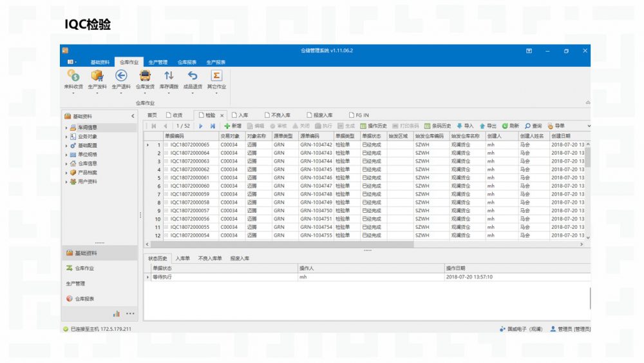Expand the 车间信息 tree node
The width and height of the screenshot is (644, 363).
(x=66, y=128)
